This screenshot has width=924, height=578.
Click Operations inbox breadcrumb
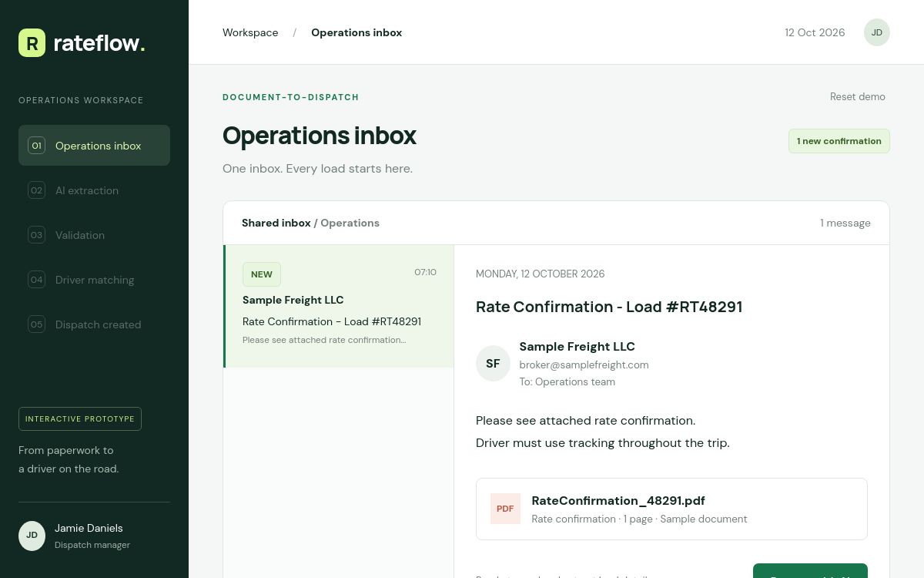(x=357, y=32)
